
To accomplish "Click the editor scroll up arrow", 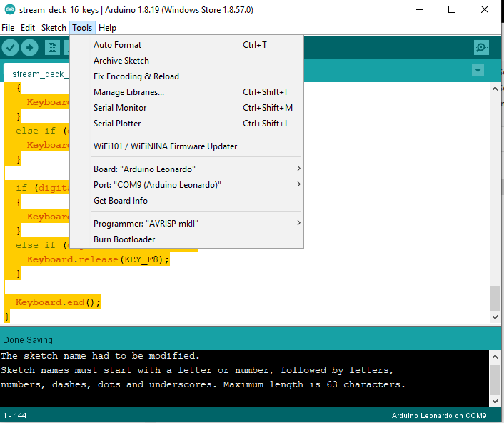I will [x=495, y=89].
